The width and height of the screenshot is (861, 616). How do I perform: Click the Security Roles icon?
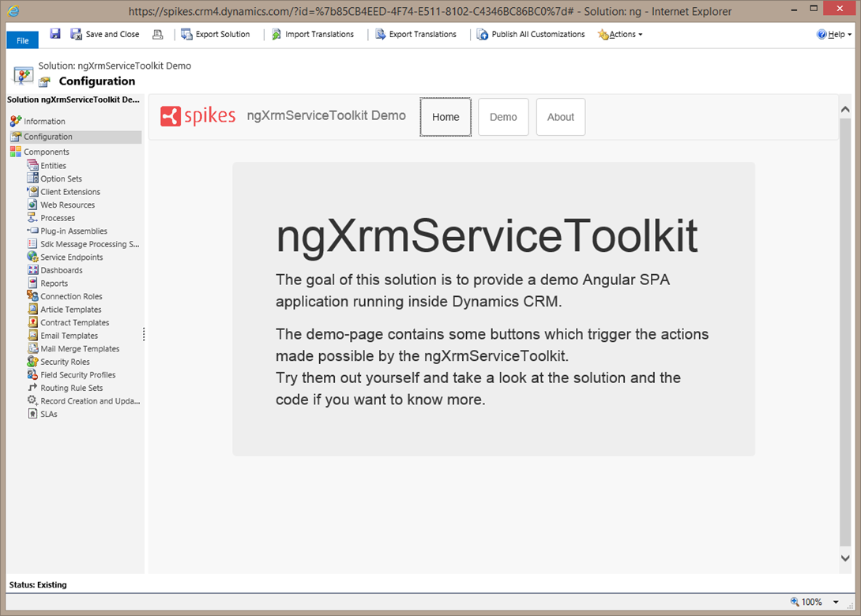pos(33,361)
